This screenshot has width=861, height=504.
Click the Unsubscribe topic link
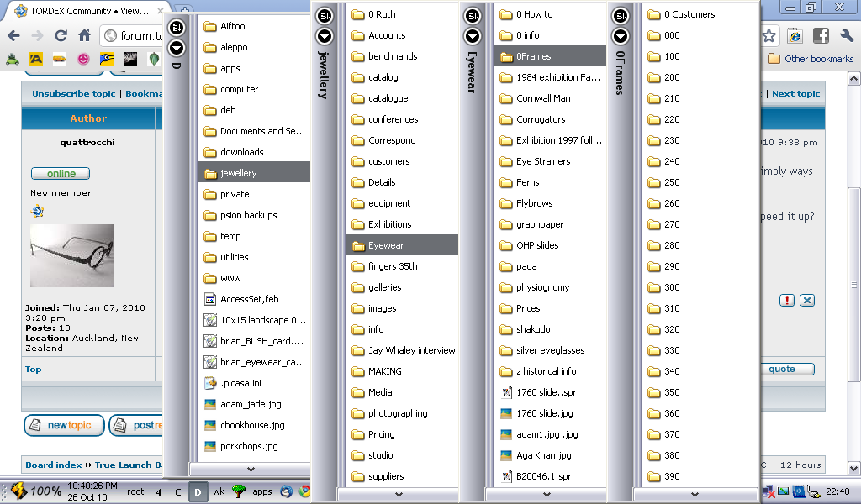(74, 93)
